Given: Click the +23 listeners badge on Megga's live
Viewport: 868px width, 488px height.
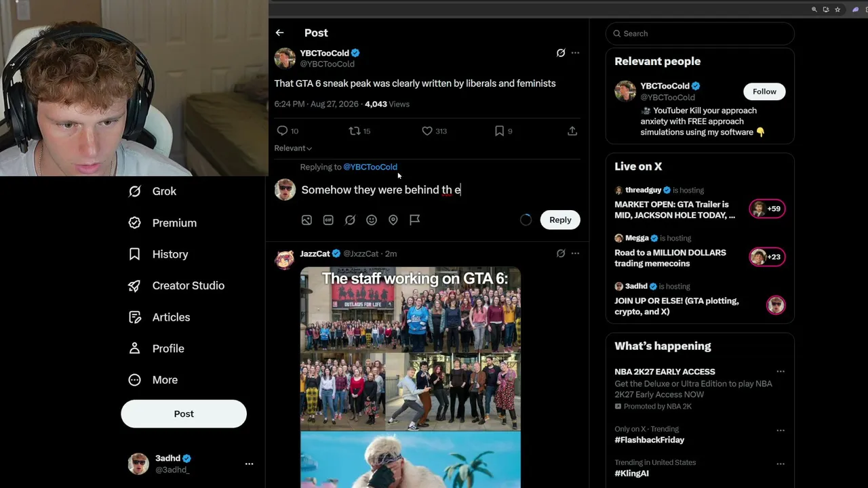Looking at the screenshot, I should [767, 257].
